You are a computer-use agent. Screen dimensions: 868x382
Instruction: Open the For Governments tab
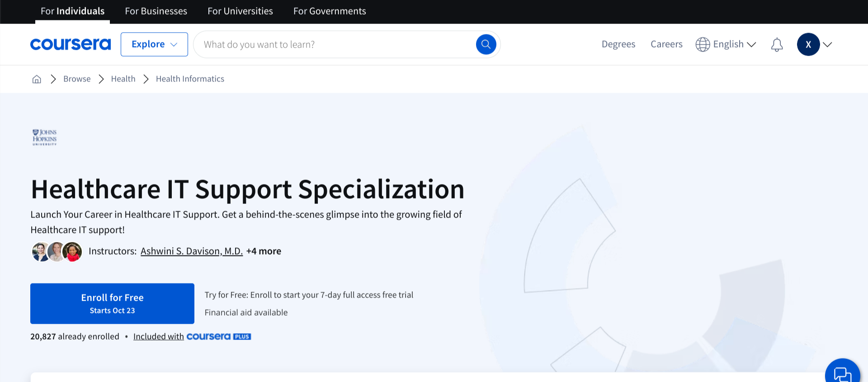tap(330, 11)
